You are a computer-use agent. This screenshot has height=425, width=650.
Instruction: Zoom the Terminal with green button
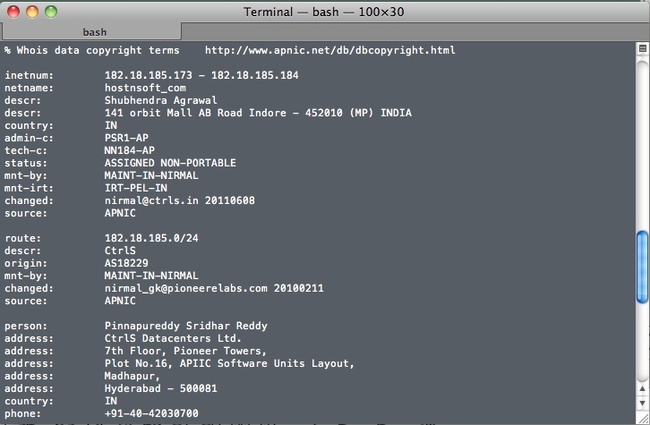pyautogui.click(x=51, y=11)
